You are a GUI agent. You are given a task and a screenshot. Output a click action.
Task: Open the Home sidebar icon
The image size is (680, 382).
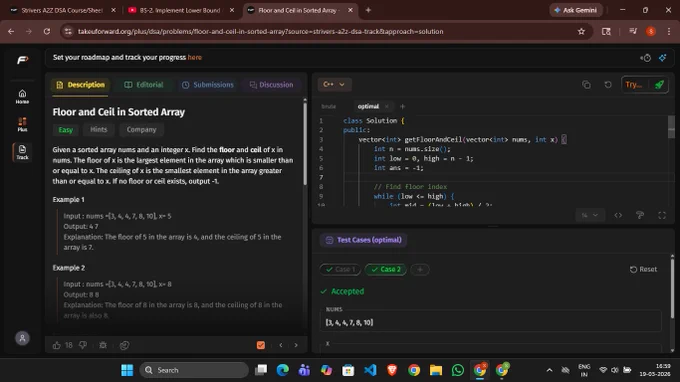(22, 96)
